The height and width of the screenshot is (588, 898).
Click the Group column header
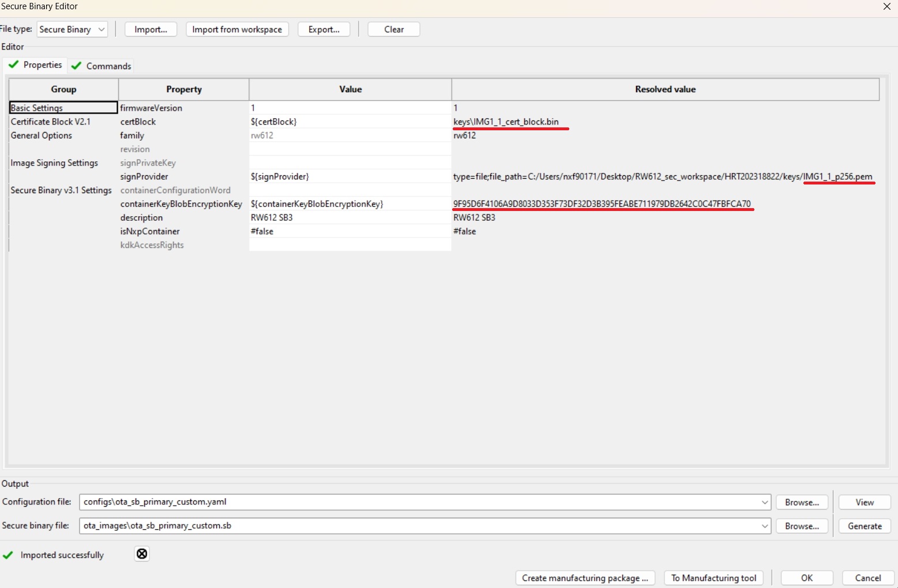[x=63, y=89]
